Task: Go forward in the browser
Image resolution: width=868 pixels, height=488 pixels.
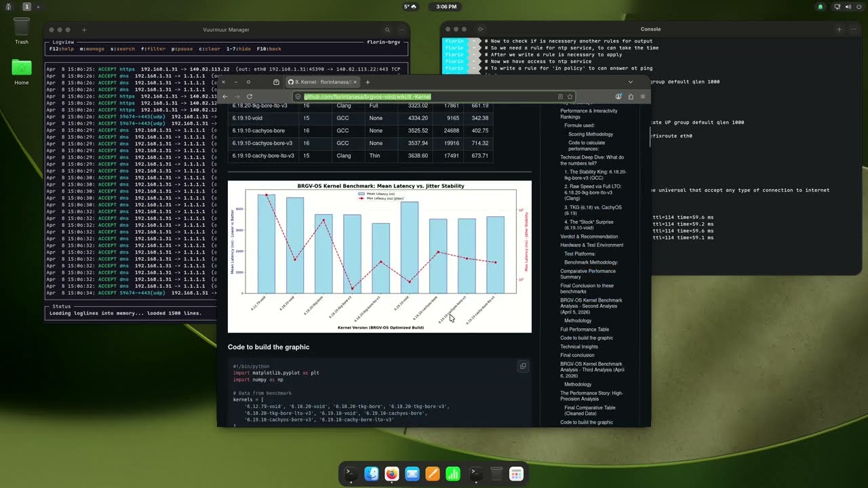Action: (237, 96)
